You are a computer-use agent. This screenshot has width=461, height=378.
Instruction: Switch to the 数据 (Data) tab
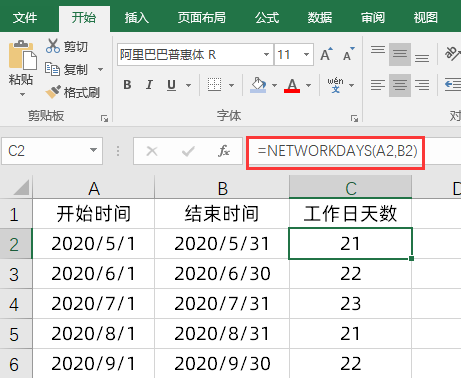pos(319,17)
